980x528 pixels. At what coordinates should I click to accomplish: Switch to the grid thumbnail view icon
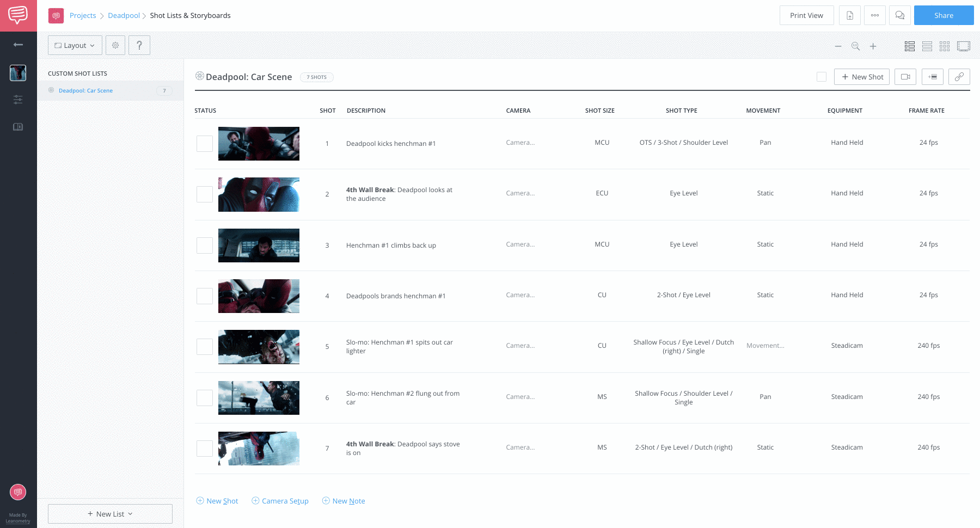(x=945, y=46)
